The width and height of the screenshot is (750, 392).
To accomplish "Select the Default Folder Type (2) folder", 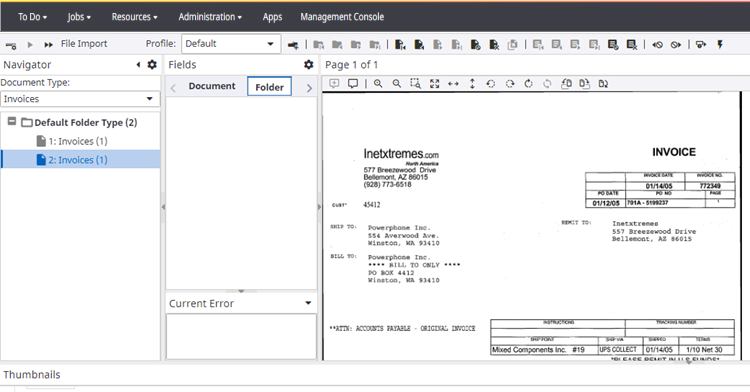I will [x=86, y=122].
